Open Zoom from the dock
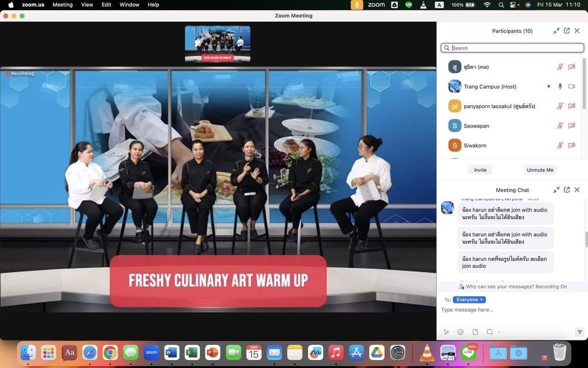 pos(151,352)
